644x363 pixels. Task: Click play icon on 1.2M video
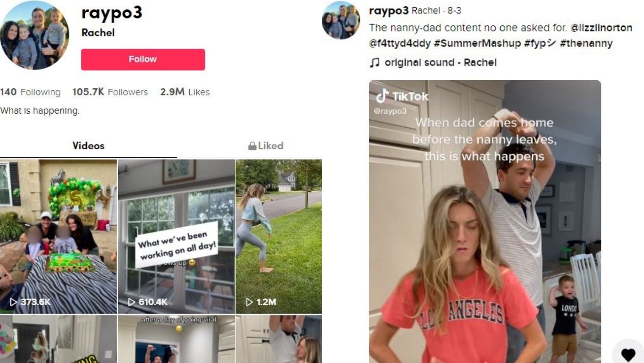pos(249,302)
